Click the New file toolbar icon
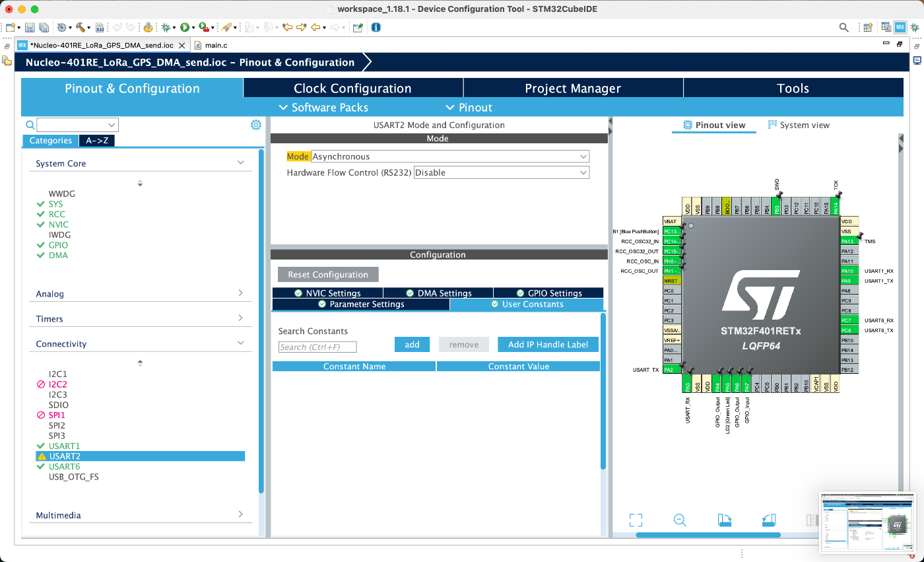Image resolution: width=924 pixels, height=562 pixels. 10,27
